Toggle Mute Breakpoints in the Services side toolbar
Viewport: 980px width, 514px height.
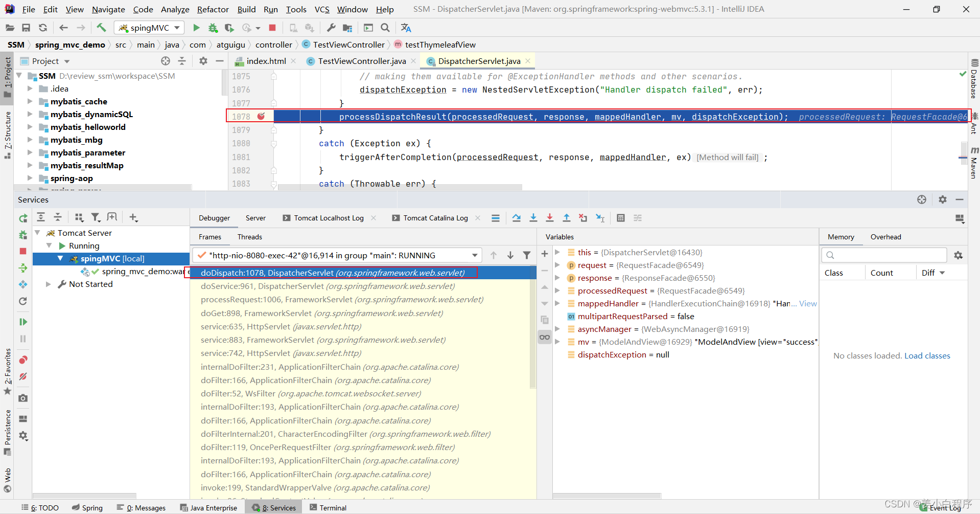[x=23, y=376]
